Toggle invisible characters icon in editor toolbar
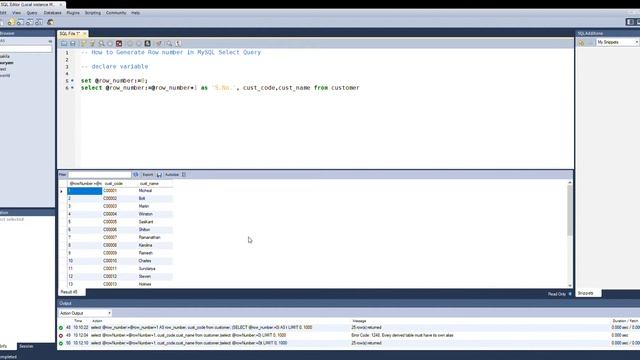Screen dimensions: 640x360 178,43
